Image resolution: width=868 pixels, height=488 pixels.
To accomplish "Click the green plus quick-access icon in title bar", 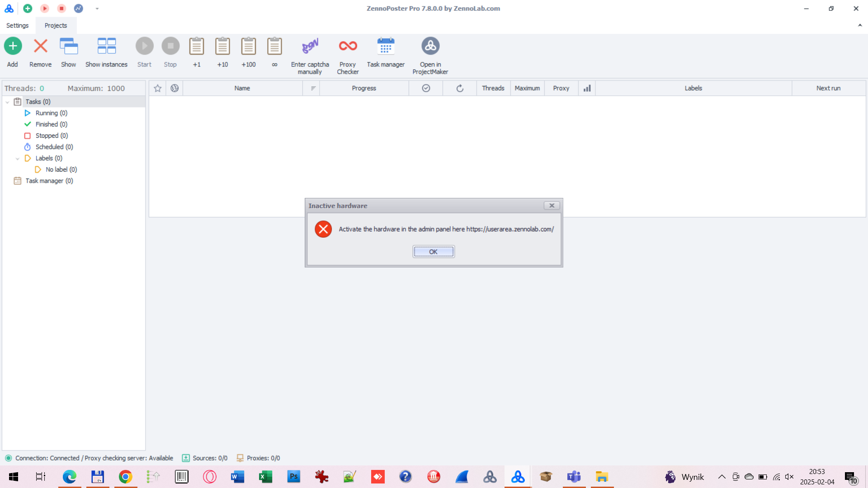I will pyautogui.click(x=28, y=8).
